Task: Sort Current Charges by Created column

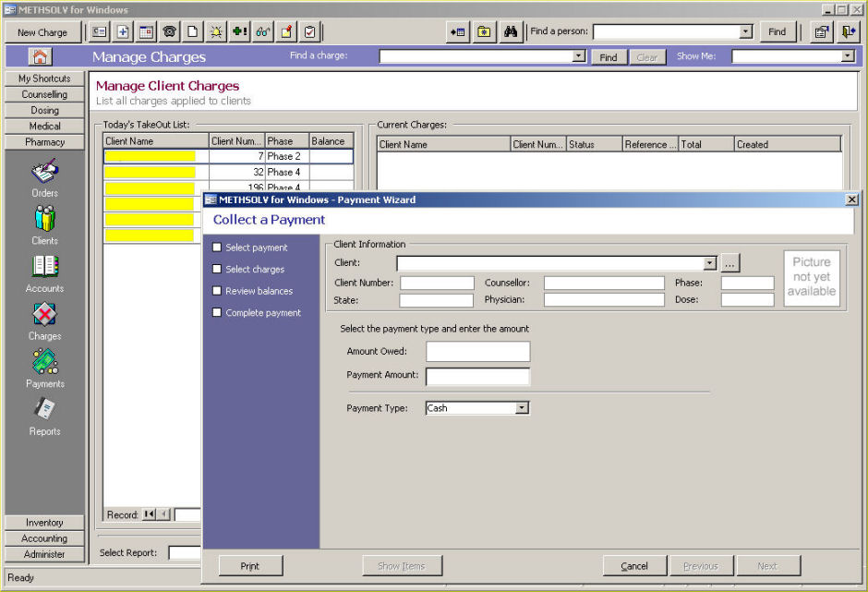Action: (788, 145)
